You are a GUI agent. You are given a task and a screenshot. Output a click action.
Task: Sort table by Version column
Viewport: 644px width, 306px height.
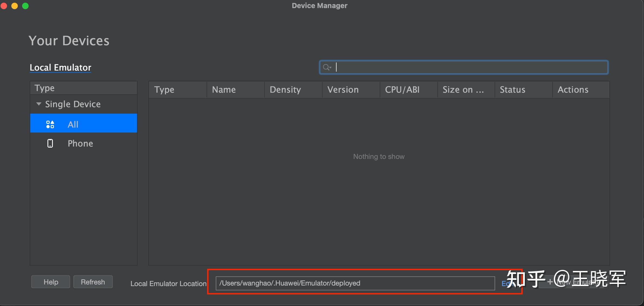pyautogui.click(x=351, y=90)
